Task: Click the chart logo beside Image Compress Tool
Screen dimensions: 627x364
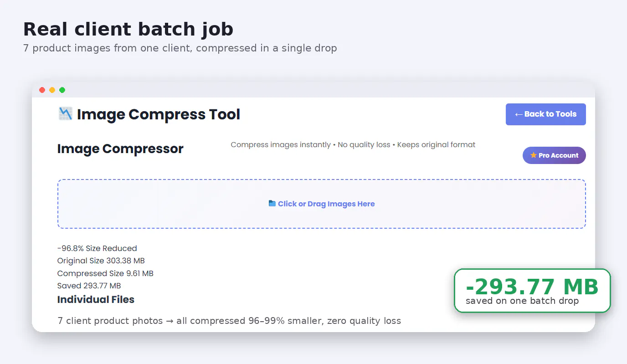Action: pyautogui.click(x=66, y=114)
